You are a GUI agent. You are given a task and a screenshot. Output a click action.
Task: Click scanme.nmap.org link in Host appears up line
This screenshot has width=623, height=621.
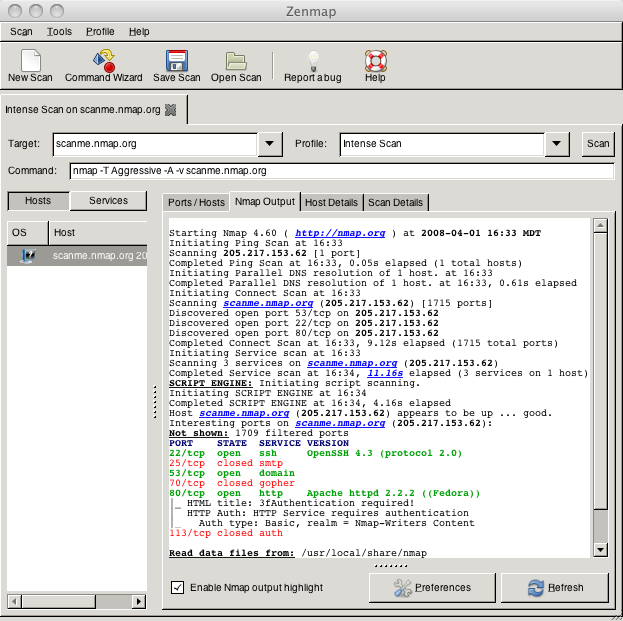pos(244,413)
